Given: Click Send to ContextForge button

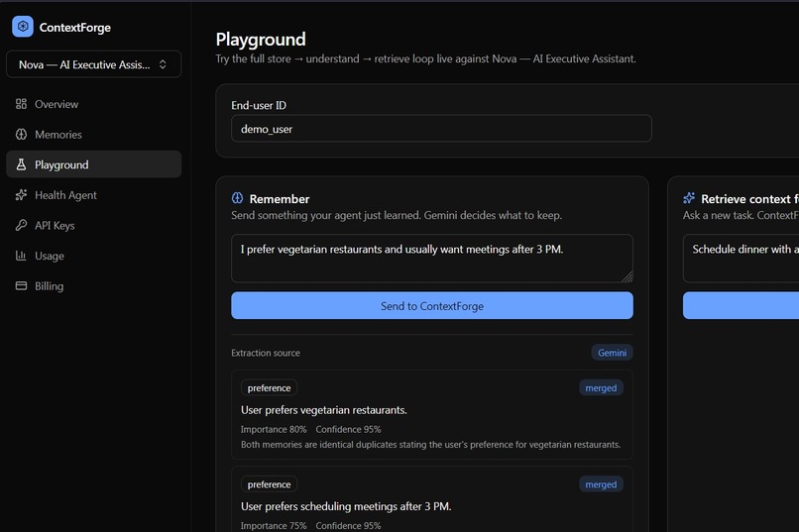Looking at the screenshot, I should 432,305.
